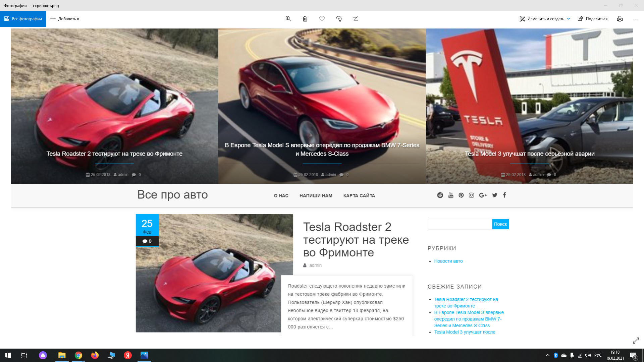Viewport: 644px width, 362px height.
Task: Open the Crop tool
Action: tap(356, 19)
